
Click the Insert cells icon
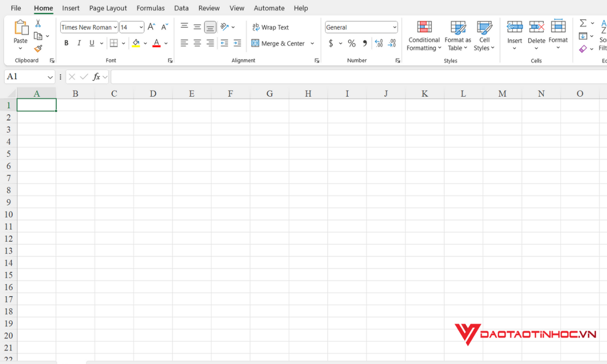point(515,27)
